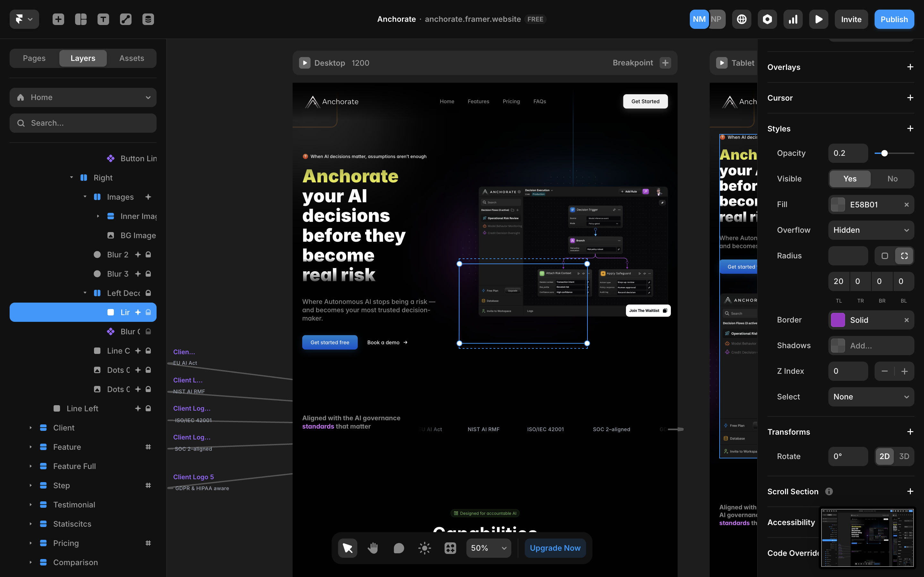Click the purple Border color swatch
Viewport: 924px width, 577px height.
[x=838, y=320]
